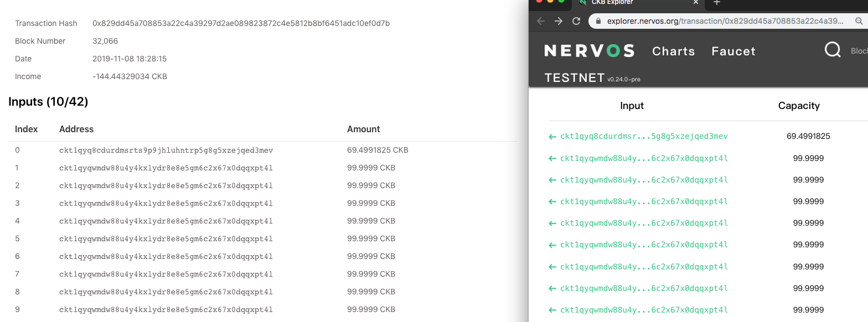Click the amount in input row 2
The image size is (868, 322).
(x=371, y=185)
